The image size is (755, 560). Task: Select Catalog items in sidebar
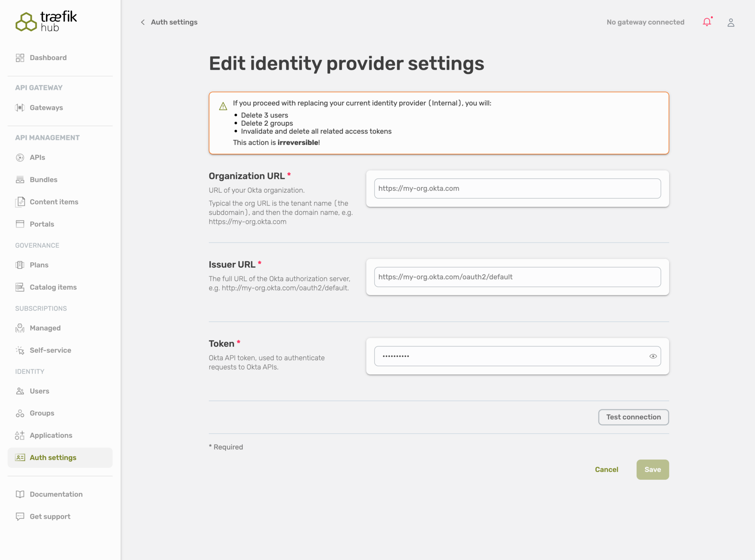60,287
